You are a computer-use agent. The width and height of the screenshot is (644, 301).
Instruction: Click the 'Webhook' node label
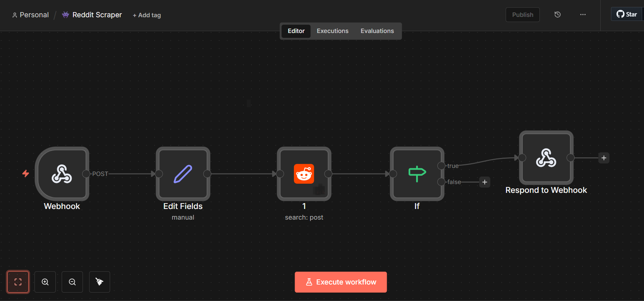click(x=62, y=206)
